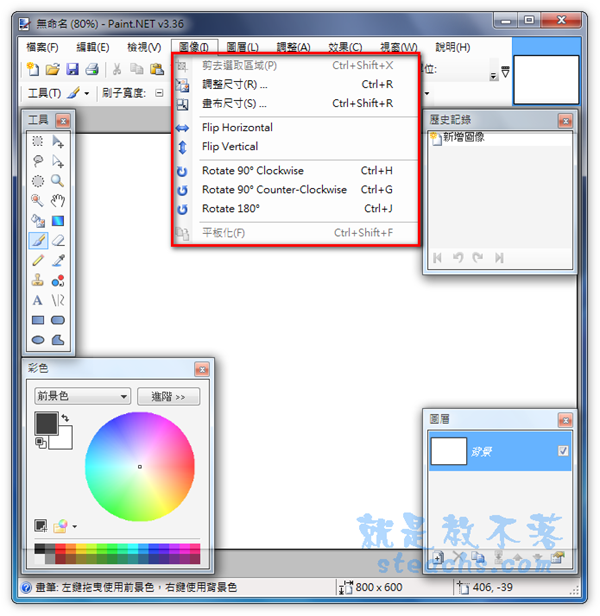This screenshot has width=600, height=616.
Task: Select the Pan hand tool
Action: tap(58, 200)
